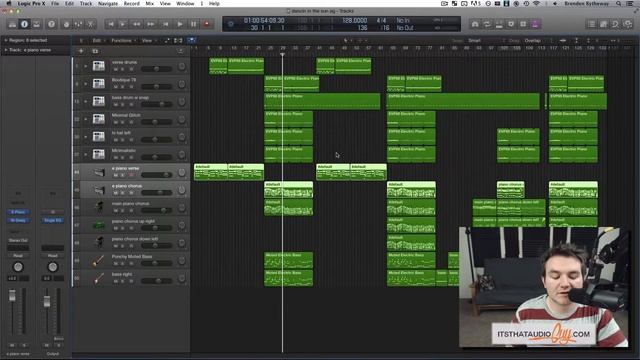Open the Functions dropdown in tracks area
This screenshot has width=640, height=360.
(123, 40)
